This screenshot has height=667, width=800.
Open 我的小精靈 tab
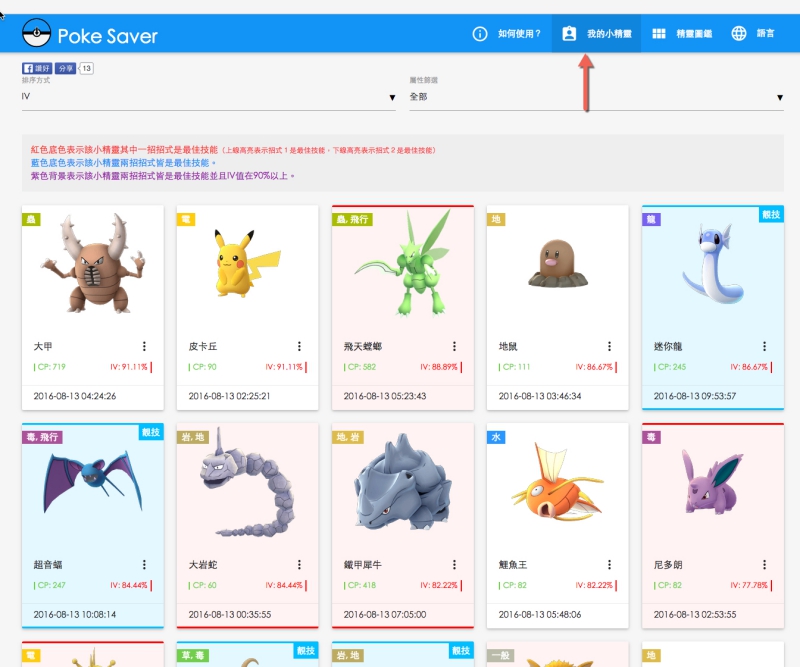tap(596, 34)
